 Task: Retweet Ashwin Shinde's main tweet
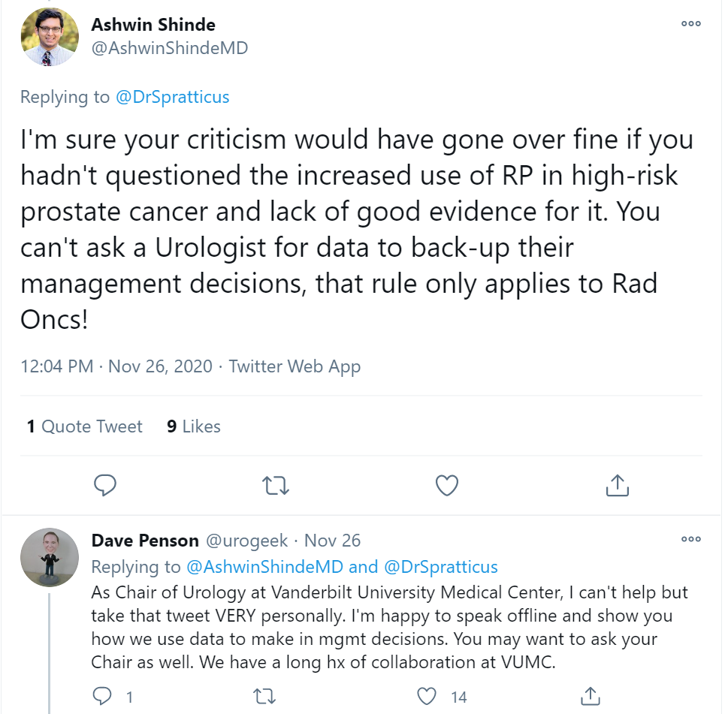[275, 485]
